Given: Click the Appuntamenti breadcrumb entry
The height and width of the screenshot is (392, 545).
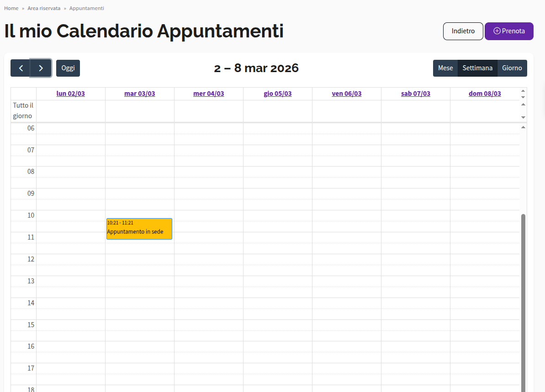Looking at the screenshot, I should point(86,8).
